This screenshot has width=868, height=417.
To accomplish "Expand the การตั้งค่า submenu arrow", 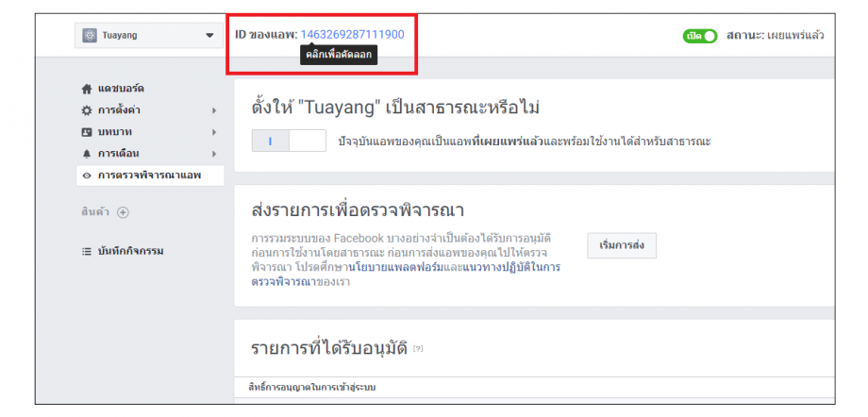I will pyautogui.click(x=213, y=110).
